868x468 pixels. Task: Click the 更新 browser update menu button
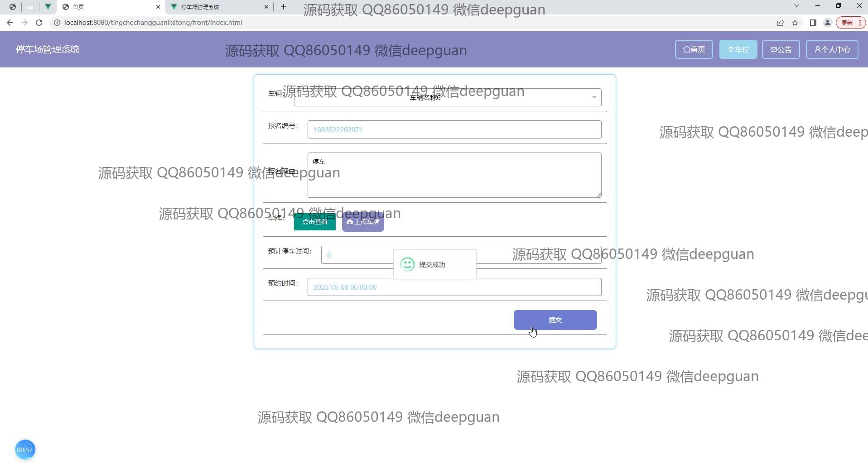click(850, 23)
